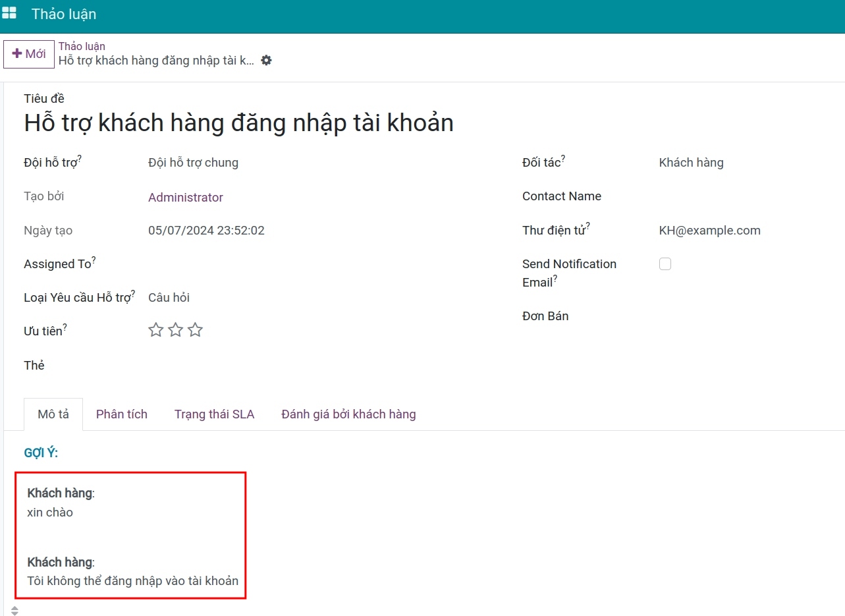
Task: Show the help tooltip mark next to Assigned To
Action: click(x=94, y=260)
